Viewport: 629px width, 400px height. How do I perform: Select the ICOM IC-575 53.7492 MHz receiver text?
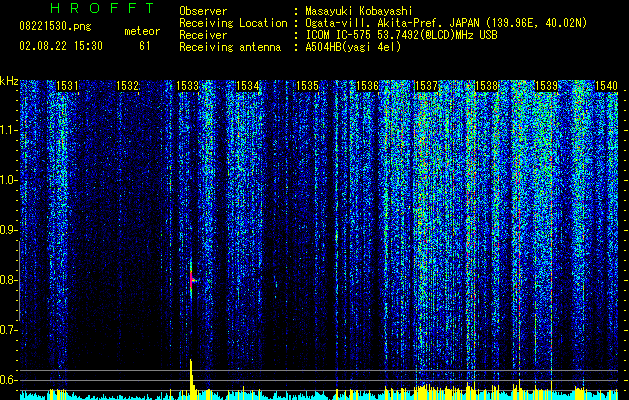[401, 35]
